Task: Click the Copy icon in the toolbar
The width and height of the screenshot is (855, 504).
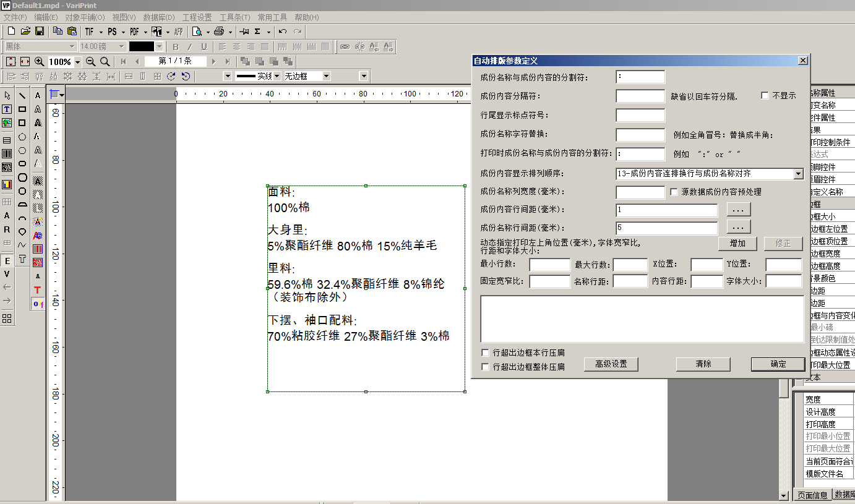Action: 58,32
